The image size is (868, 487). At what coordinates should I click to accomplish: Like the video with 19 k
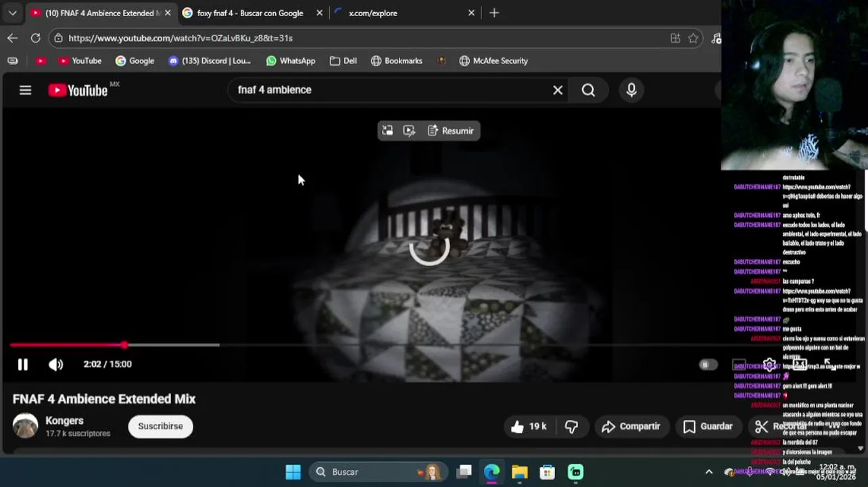click(x=529, y=426)
